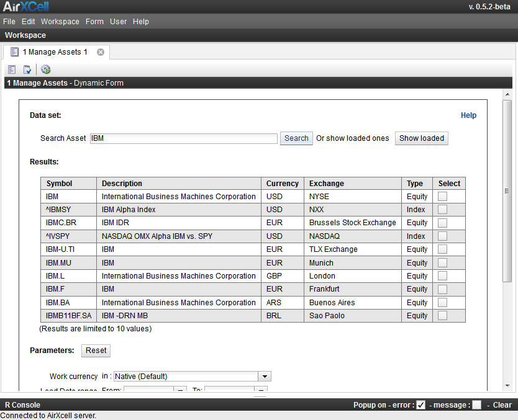Click the Type column header

(x=417, y=184)
